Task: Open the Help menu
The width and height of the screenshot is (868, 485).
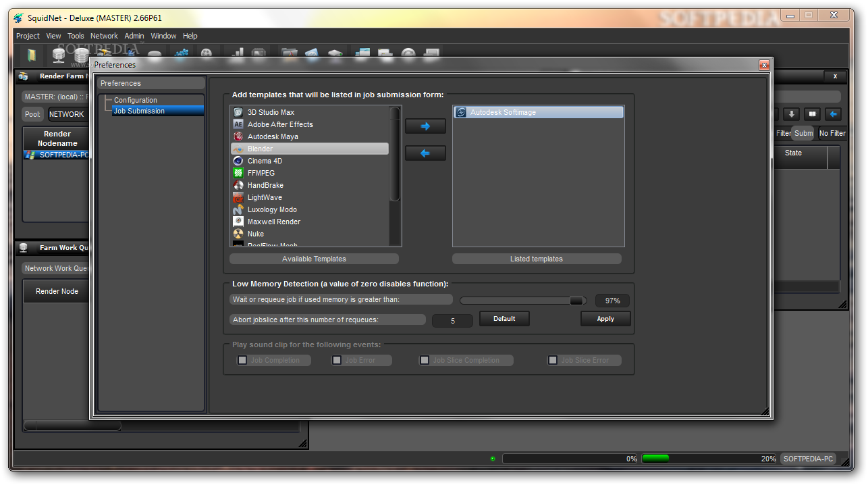Action: coord(190,36)
